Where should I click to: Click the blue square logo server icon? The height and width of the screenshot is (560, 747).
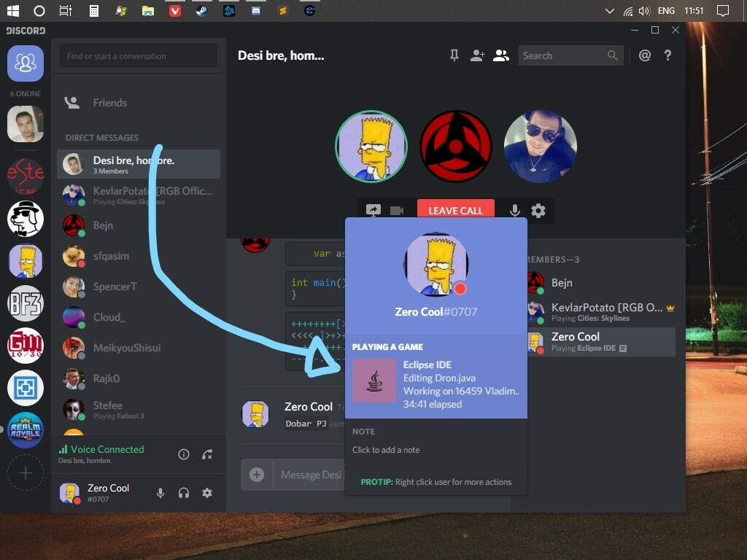[26, 388]
